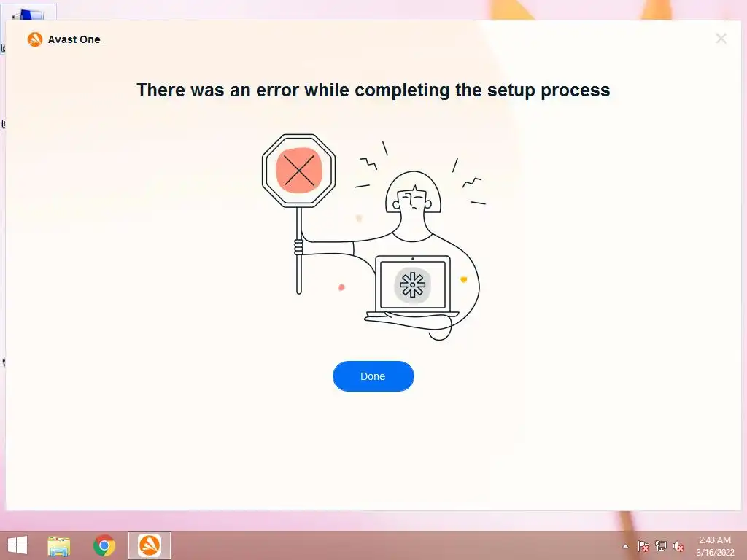Open the taskbar clock showing 2:43 AM
The height and width of the screenshot is (560, 747).
tap(715, 540)
